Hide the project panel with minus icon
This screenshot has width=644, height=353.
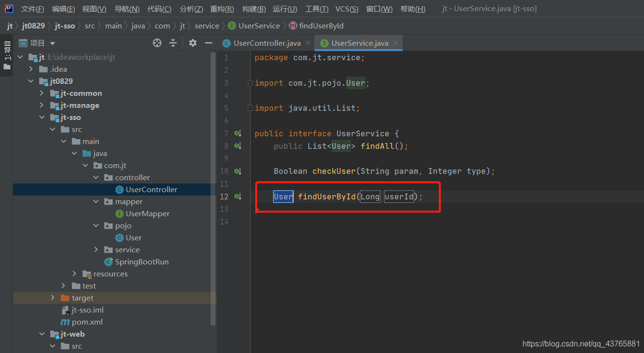pyautogui.click(x=209, y=43)
